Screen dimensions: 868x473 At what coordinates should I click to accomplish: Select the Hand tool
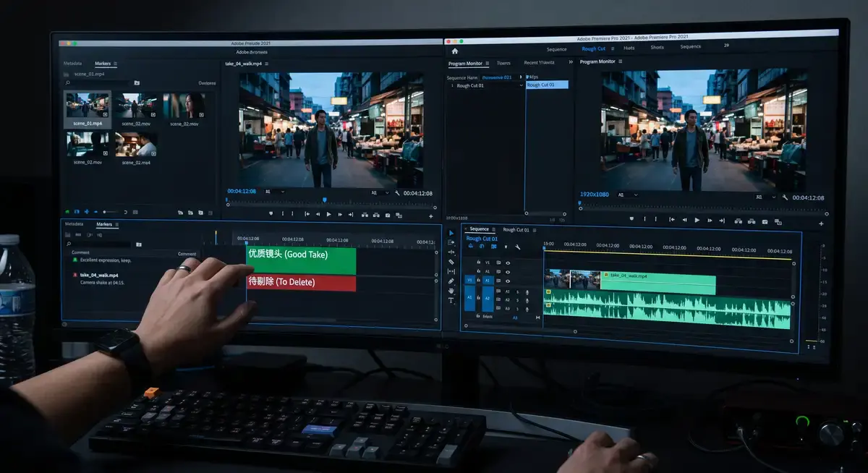pos(451,290)
